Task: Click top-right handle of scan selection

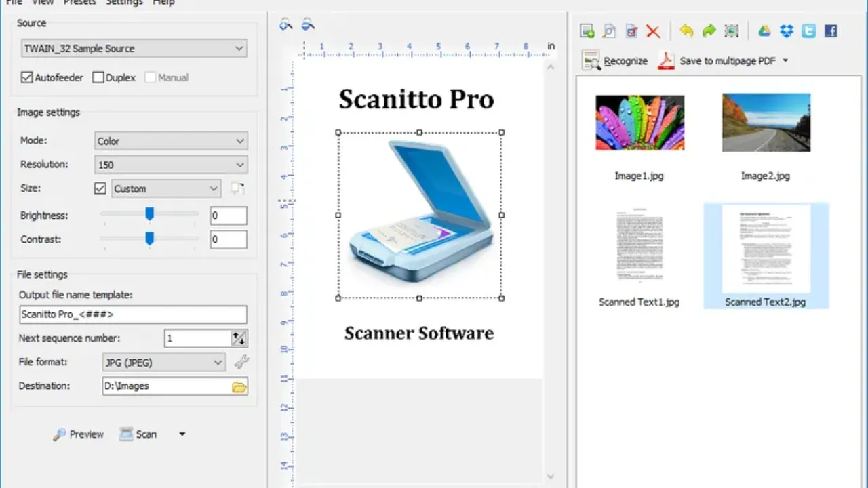Action: coord(502,132)
